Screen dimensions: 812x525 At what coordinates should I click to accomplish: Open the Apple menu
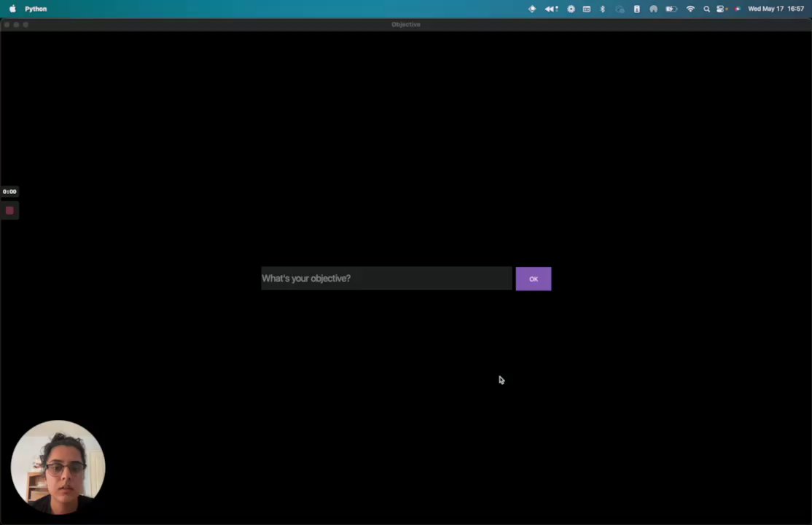point(12,9)
